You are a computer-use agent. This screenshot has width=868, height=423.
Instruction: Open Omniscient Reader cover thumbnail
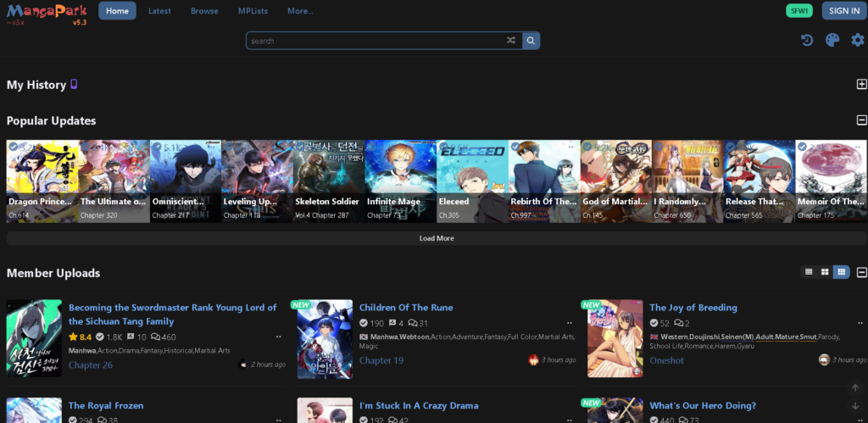click(186, 181)
